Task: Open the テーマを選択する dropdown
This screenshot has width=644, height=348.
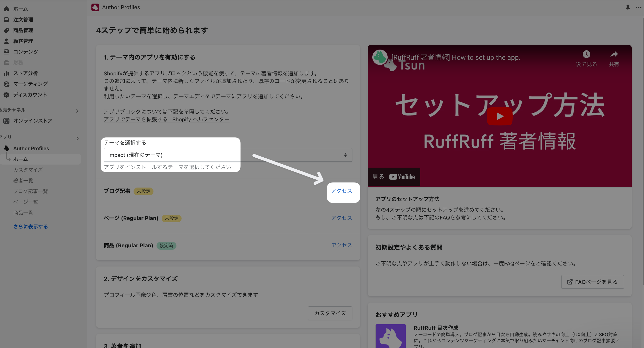Action: point(228,155)
